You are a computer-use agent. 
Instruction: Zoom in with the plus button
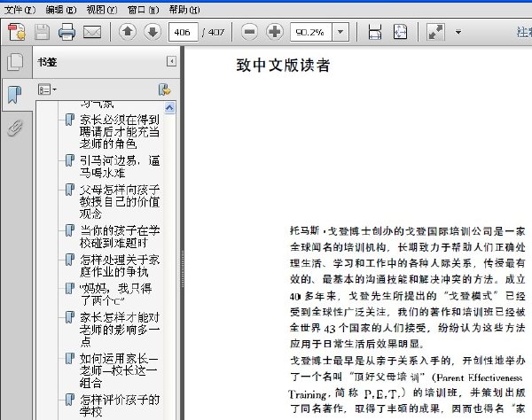click(x=275, y=32)
